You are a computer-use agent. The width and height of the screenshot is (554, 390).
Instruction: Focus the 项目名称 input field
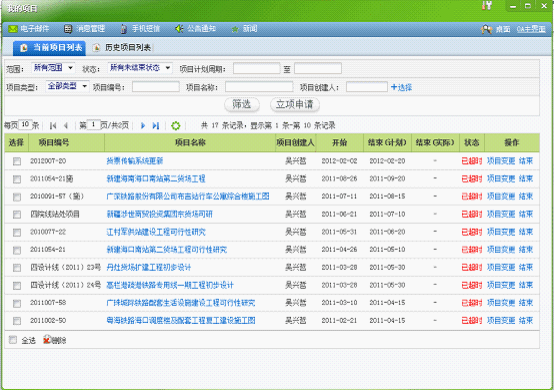259,87
